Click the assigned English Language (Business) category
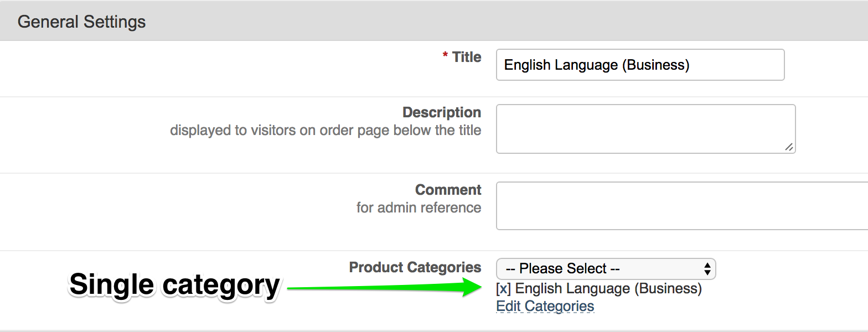The width and height of the screenshot is (868, 332). coord(608,289)
